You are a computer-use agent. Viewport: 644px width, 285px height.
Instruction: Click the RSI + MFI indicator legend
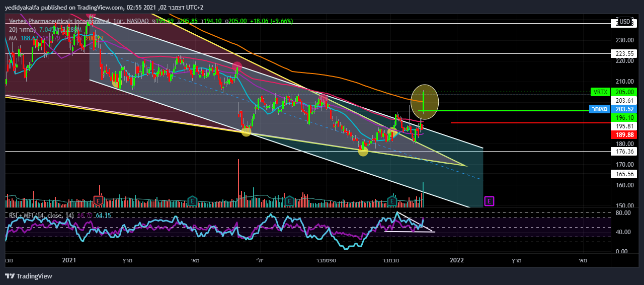[42, 216]
